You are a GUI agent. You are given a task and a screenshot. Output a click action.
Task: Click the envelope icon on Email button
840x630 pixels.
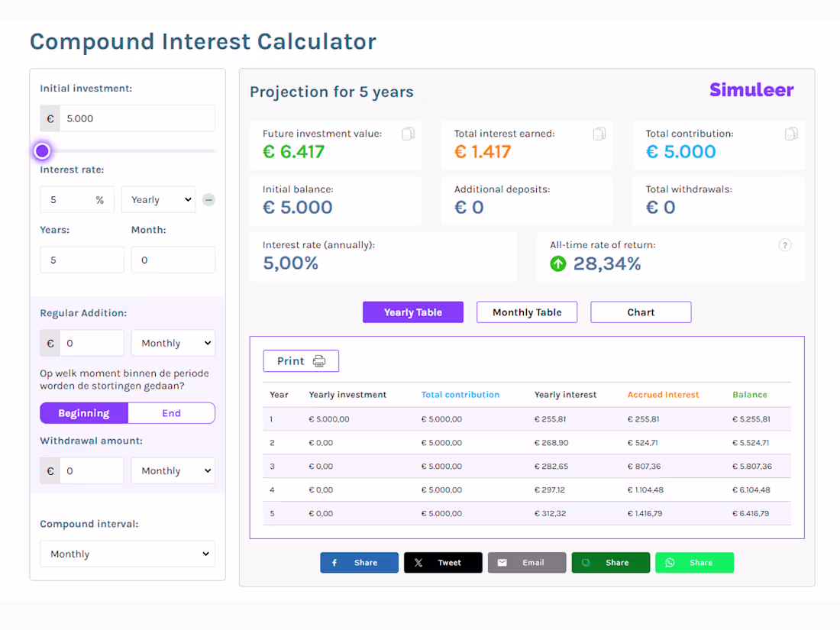[x=502, y=563]
